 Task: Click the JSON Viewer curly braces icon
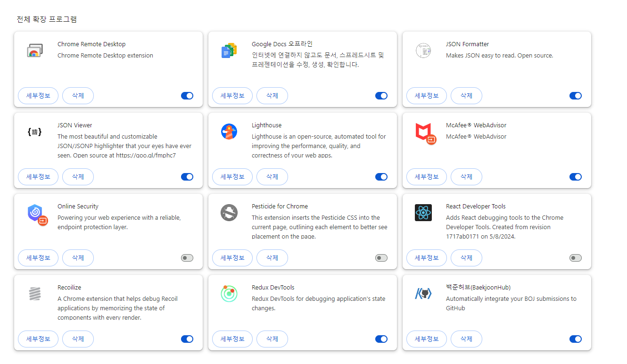point(35,132)
